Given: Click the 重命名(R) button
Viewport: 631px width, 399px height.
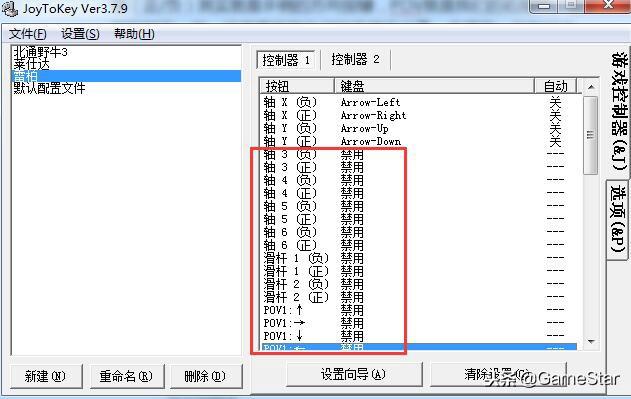Looking at the screenshot, I should (126, 376).
